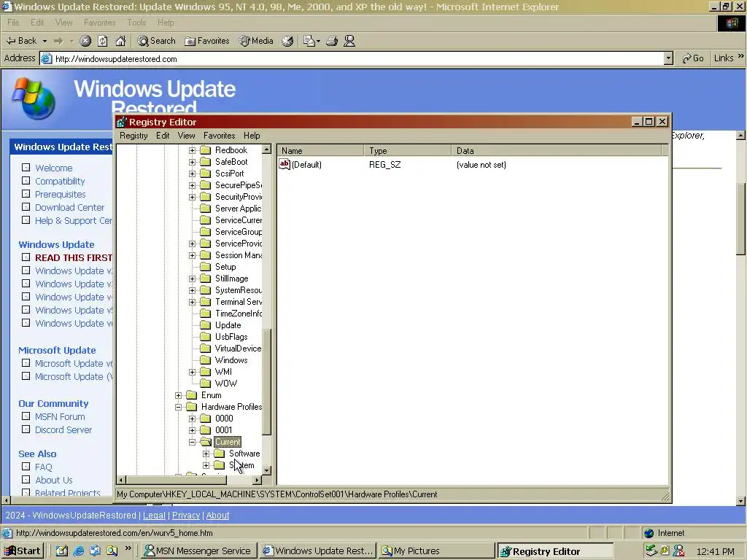The width and height of the screenshot is (747, 560).
Task: Collapse the Hardware Profiles key
Action: click(178, 407)
